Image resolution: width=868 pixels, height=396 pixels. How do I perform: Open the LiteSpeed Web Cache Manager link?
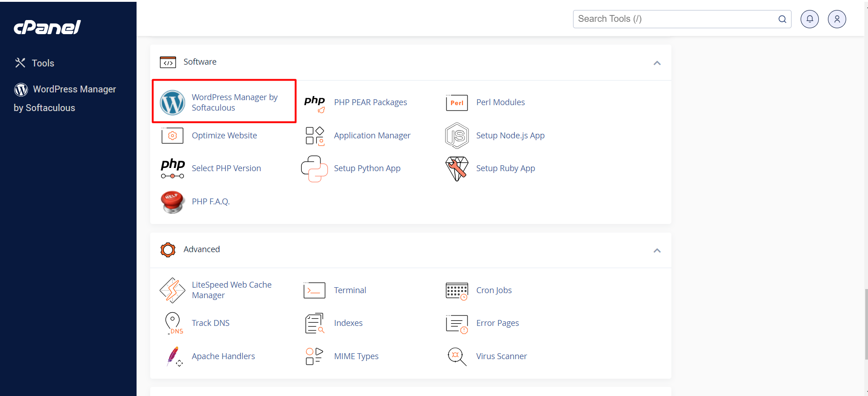[x=232, y=290]
